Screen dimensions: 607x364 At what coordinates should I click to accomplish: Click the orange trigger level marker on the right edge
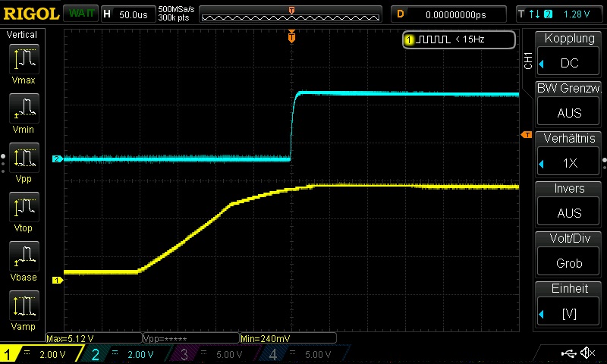coord(526,135)
